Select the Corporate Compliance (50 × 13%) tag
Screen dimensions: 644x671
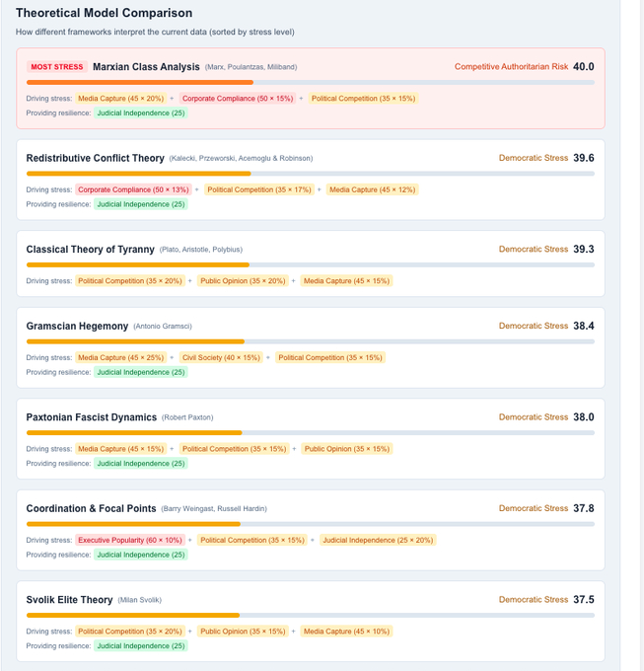pyautogui.click(x=133, y=189)
